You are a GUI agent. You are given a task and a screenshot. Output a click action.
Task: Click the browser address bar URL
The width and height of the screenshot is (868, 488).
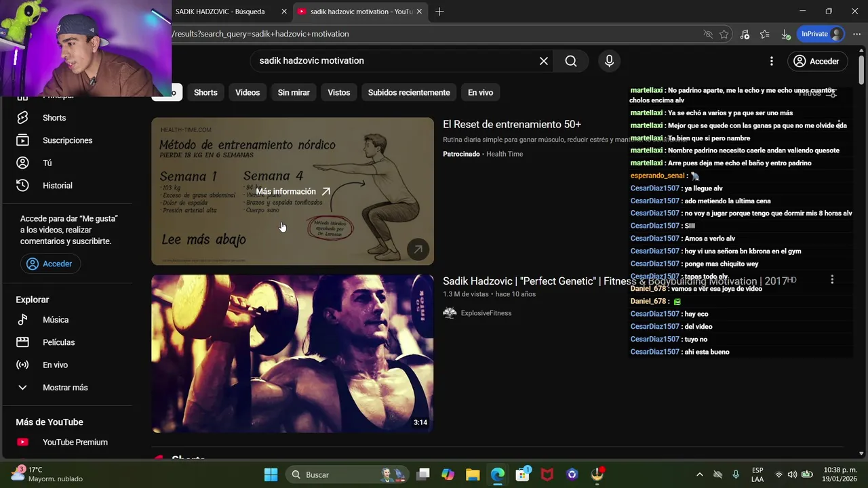(x=262, y=34)
